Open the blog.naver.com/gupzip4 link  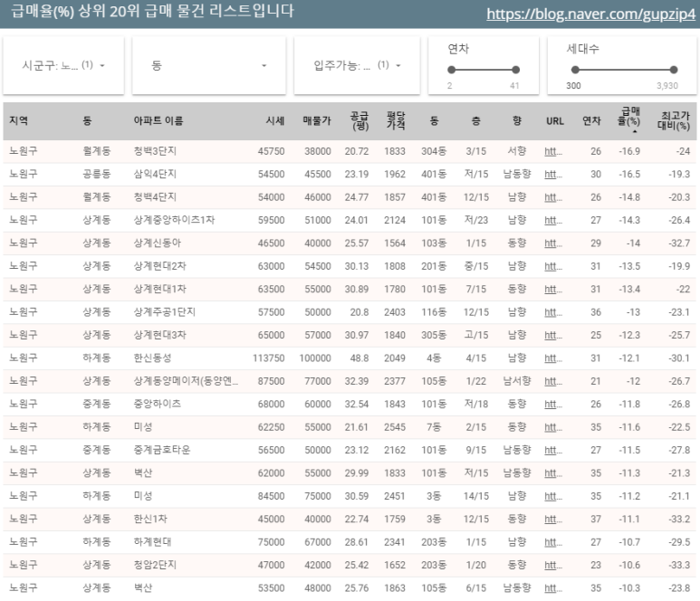[590, 14]
